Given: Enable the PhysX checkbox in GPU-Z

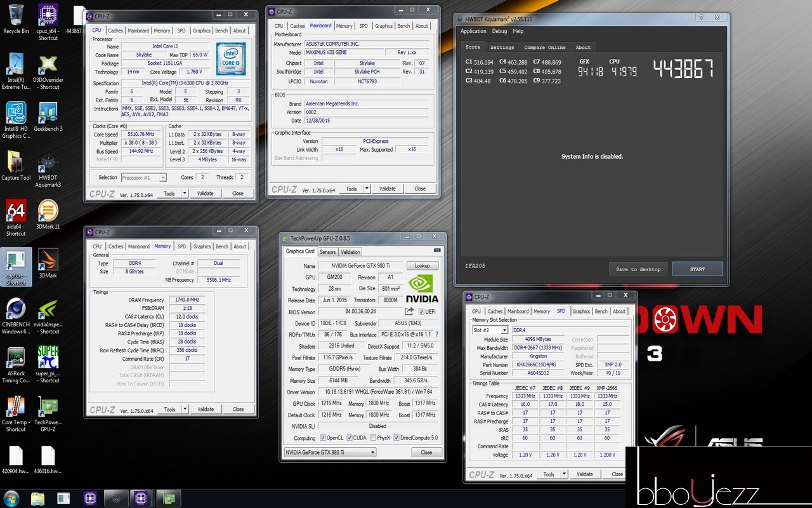Looking at the screenshot, I should coord(373,438).
